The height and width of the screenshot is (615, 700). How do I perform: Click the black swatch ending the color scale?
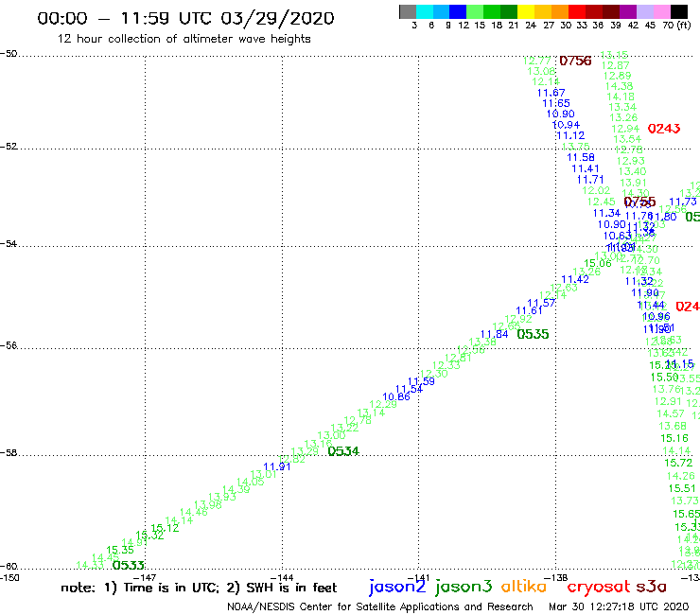point(678,11)
